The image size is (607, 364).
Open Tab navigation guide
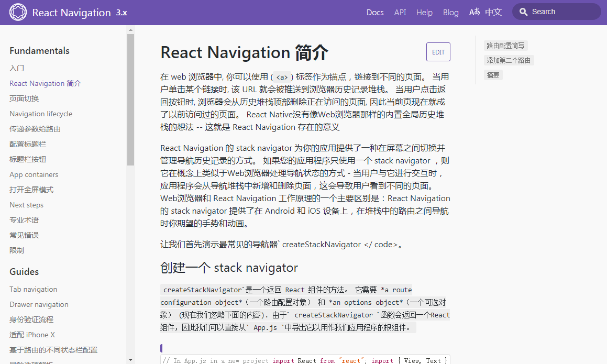34,289
